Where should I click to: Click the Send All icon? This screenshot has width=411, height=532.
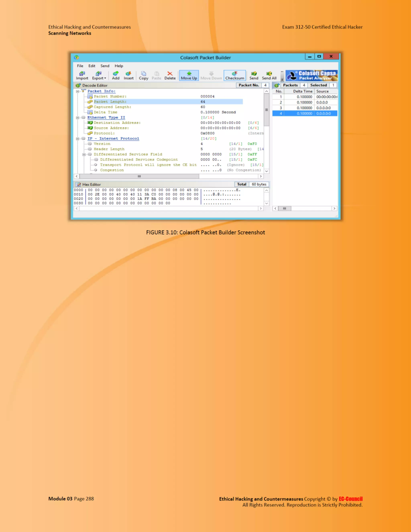(269, 75)
